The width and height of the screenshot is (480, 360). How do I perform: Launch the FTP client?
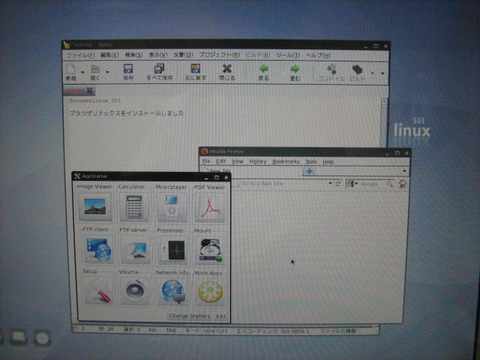click(x=98, y=250)
